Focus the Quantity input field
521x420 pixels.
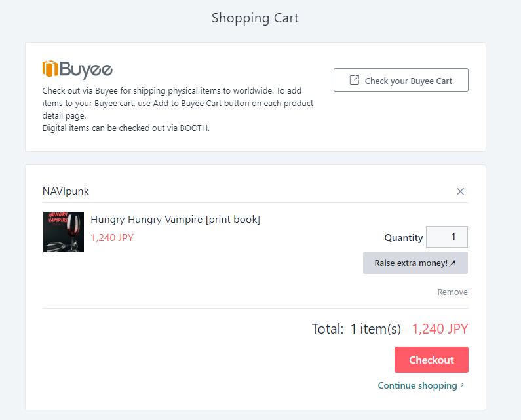[x=447, y=237]
